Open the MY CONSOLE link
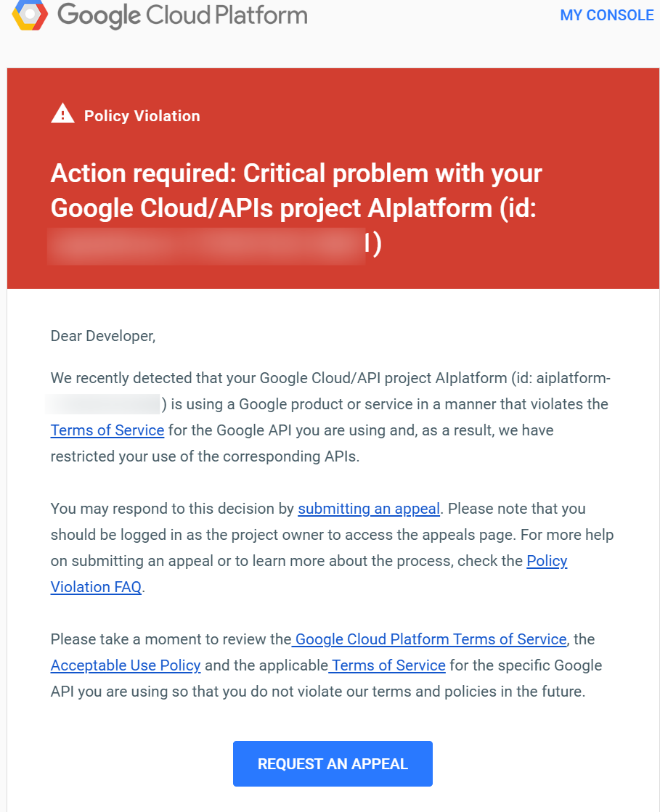The width and height of the screenshot is (660, 812). tap(607, 15)
